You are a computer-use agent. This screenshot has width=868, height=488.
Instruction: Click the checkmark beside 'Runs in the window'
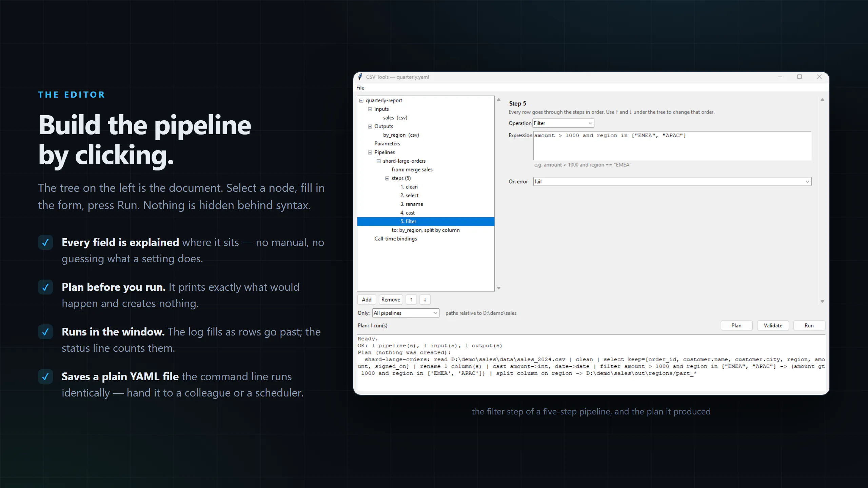pos(45,332)
